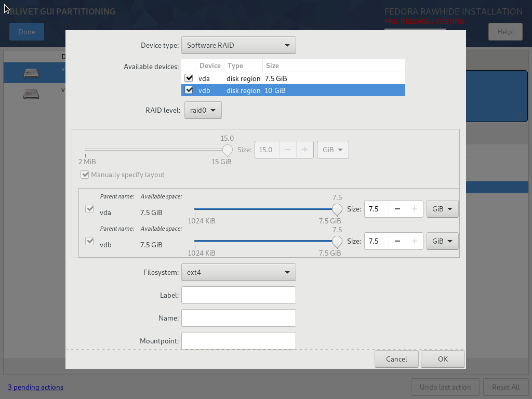Click the total Size 15.0 field
532x399 pixels.
coord(267,150)
